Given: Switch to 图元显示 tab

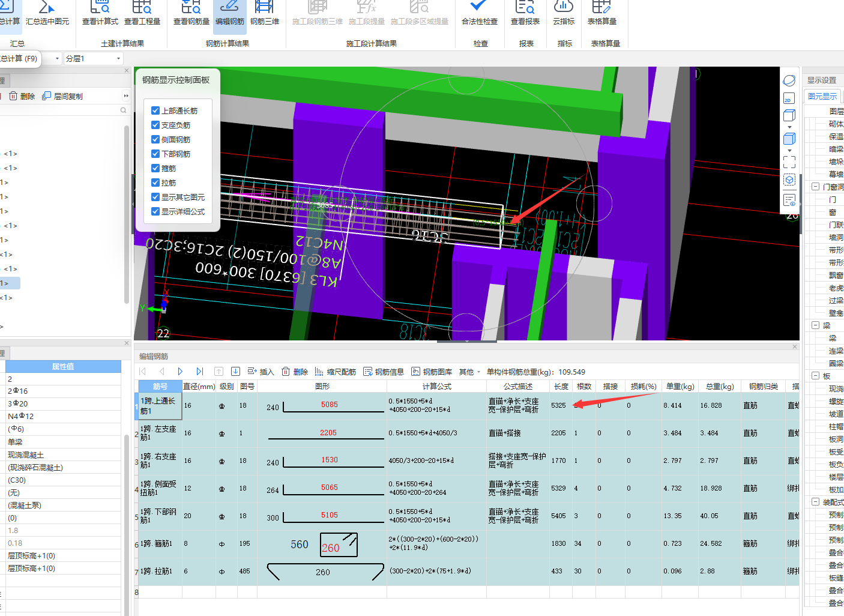Looking at the screenshot, I should 822,96.
